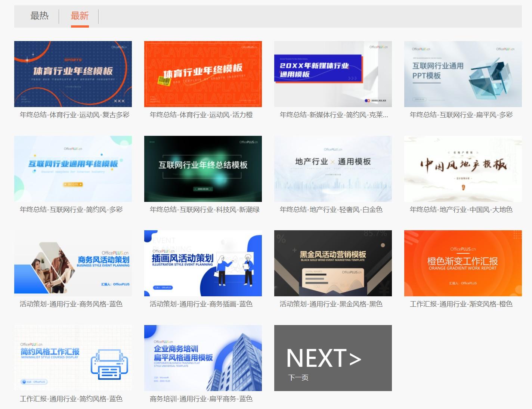Image resolution: width=532 pixels, height=409 pixels.
Task: Click the 年终总结-地产行业-中国风-大地色 title link
Action: point(461,209)
